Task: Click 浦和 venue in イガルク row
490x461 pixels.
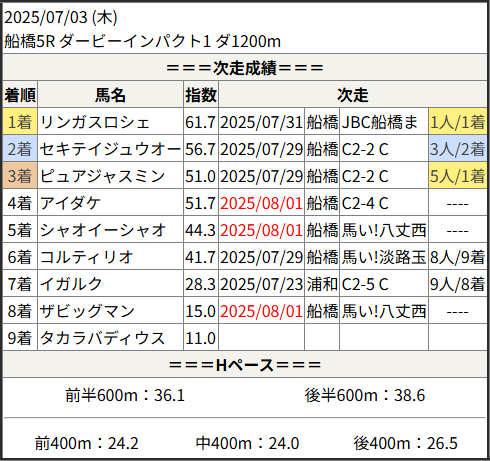Action: coord(322,284)
